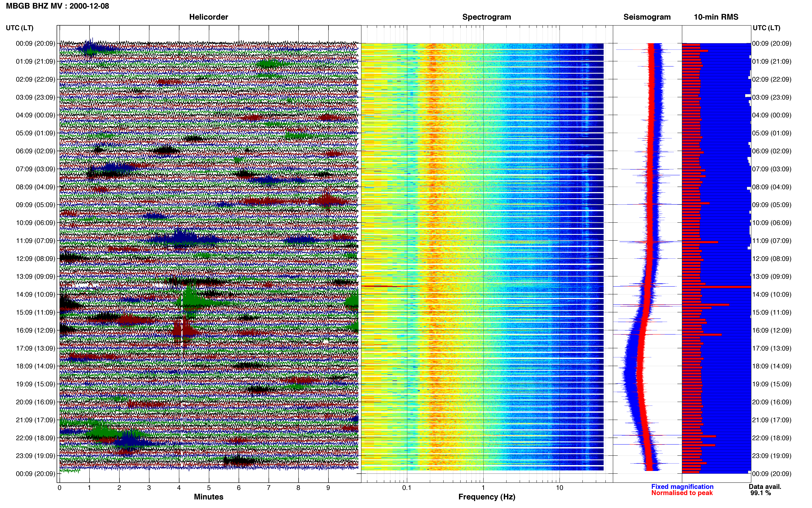Click left time label 02:09 (22:09)

[35, 79]
